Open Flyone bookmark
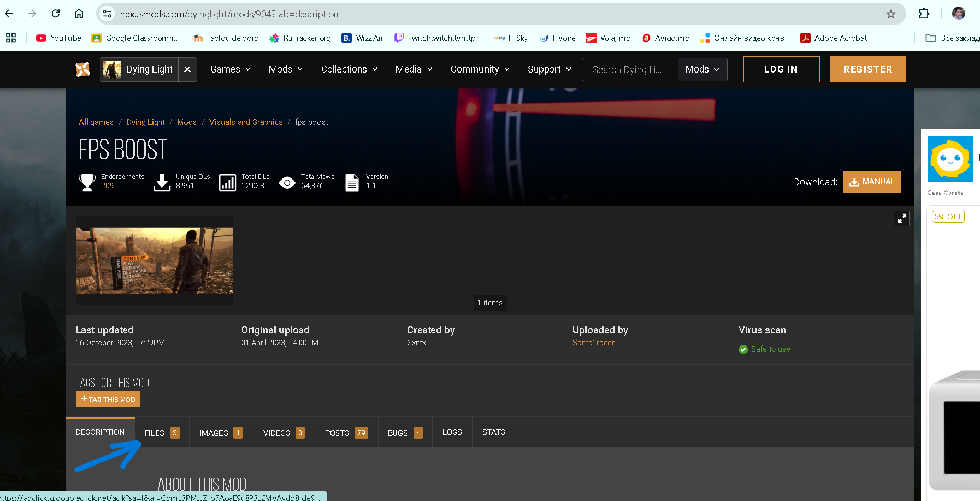Screen dimensions: 980x501 pos(558,38)
